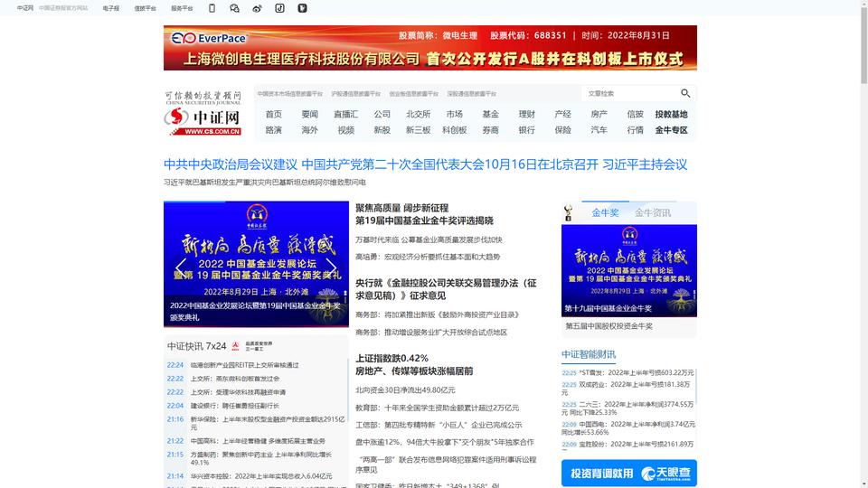Open the main carousel fund forum image

[x=256, y=264]
